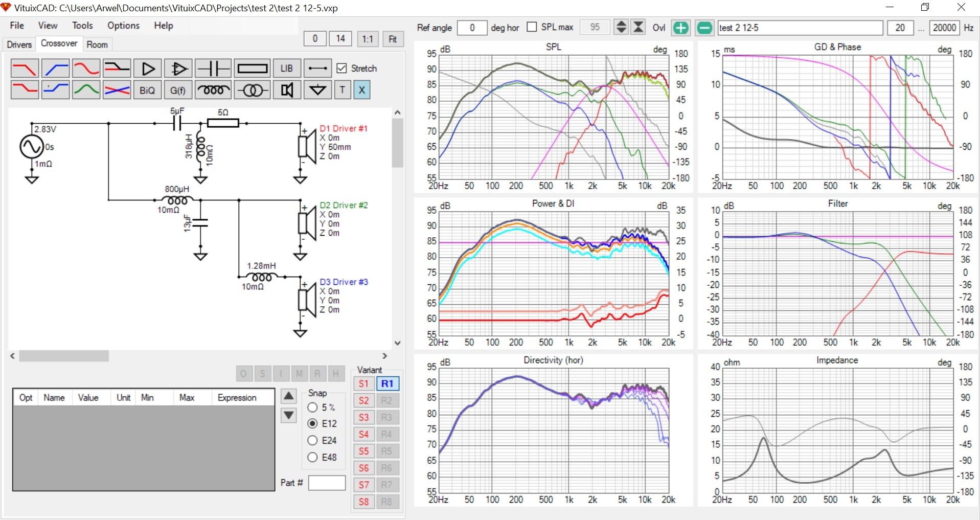Click the overlay name field test 2 12-5

[800, 28]
